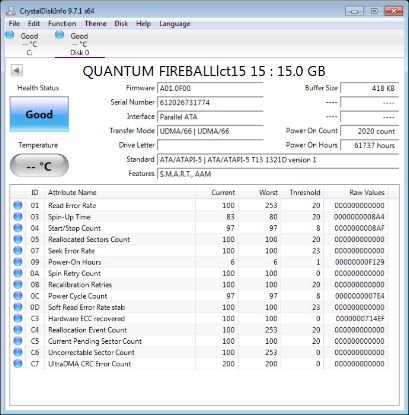Click status orb for Reallocated Sectors Count
Viewport: 409px width, 415px height.
(18, 239)
